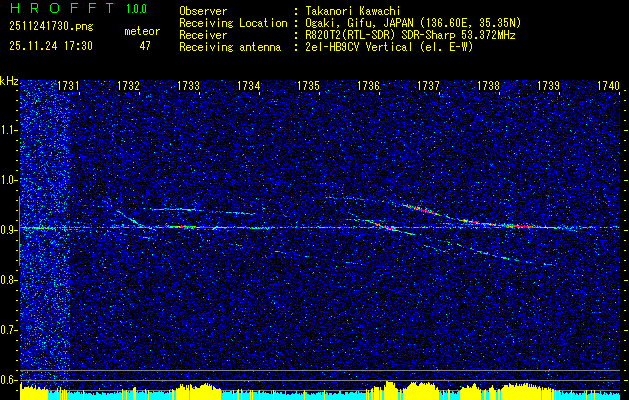Click the 1733 time marker

[189, 86]
